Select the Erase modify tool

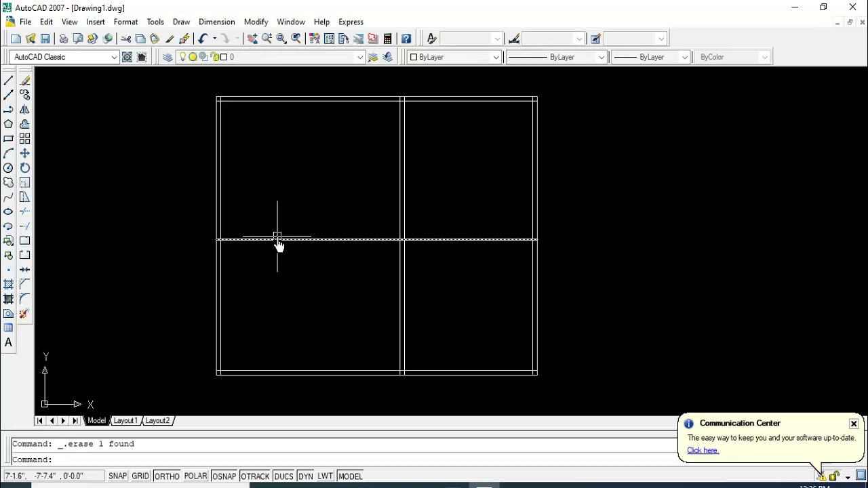[x=24, y=81]
